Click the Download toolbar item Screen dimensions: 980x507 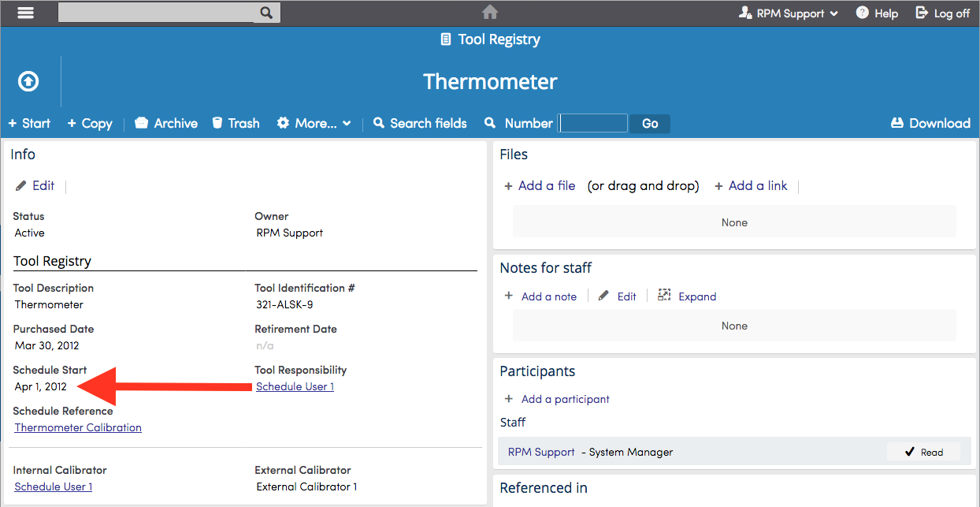[x=930, y=123]
